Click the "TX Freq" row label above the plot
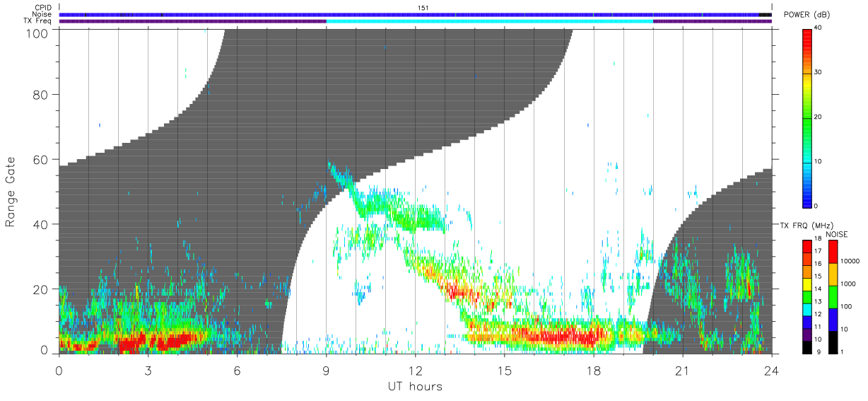 click(x=37, y=21)
